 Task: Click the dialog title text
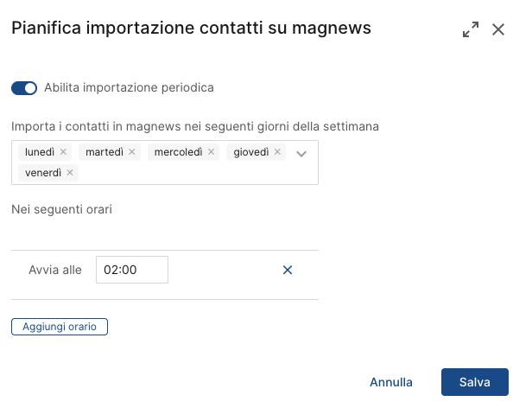191,29
